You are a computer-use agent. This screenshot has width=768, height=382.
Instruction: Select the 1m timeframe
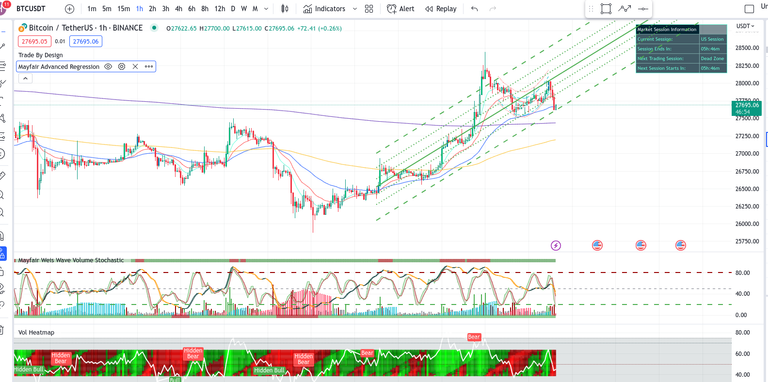click(x=92, y=9)
